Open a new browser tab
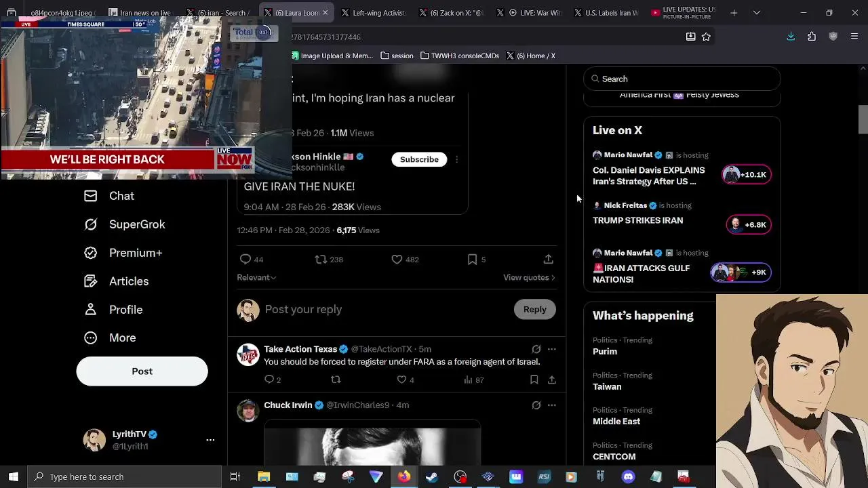Screen dimensions: 868x488 pos(734,13)
